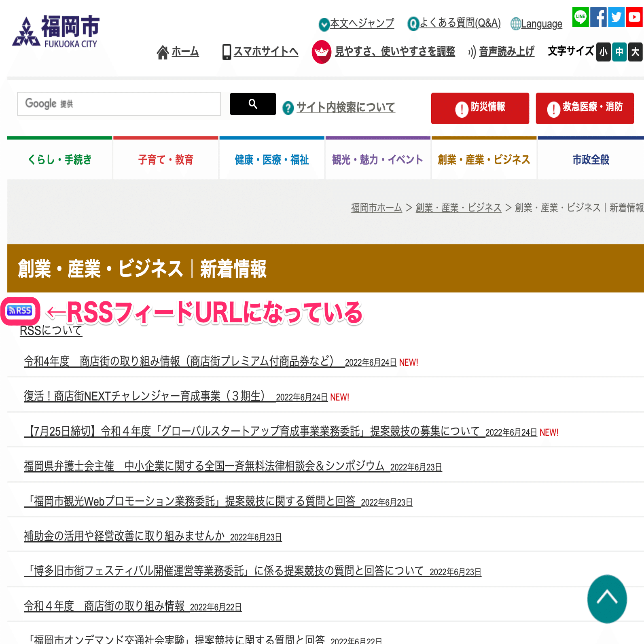Open the 健康・医療・福祉 menu tab
The width and height of the screenshot is (644, 644).
coord(272,158)
